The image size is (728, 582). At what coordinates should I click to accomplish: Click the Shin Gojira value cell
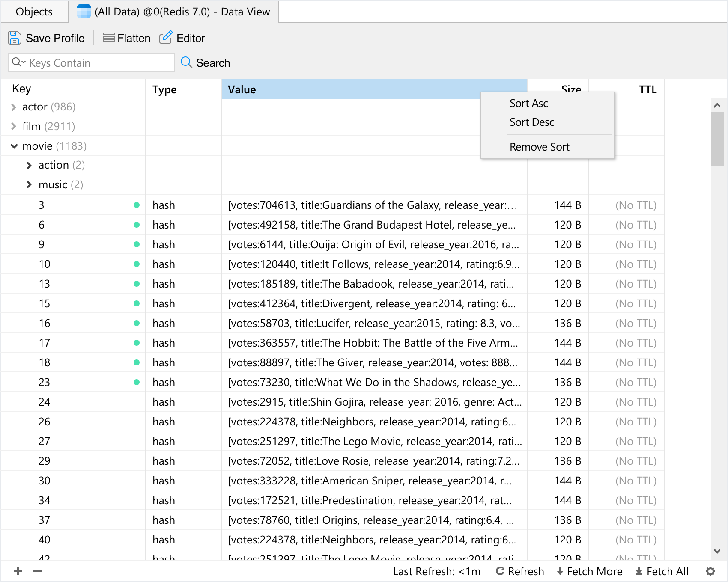pyautogui.click(x=374, y=402)
